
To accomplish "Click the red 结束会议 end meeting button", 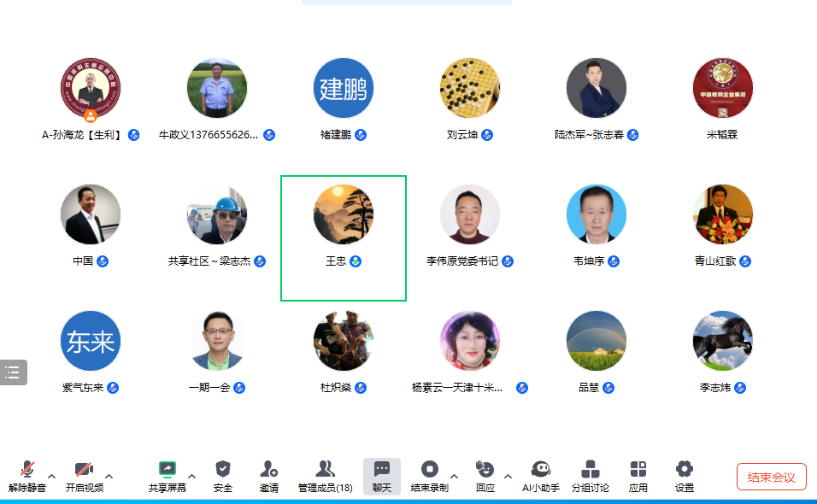I will [771, 477].
